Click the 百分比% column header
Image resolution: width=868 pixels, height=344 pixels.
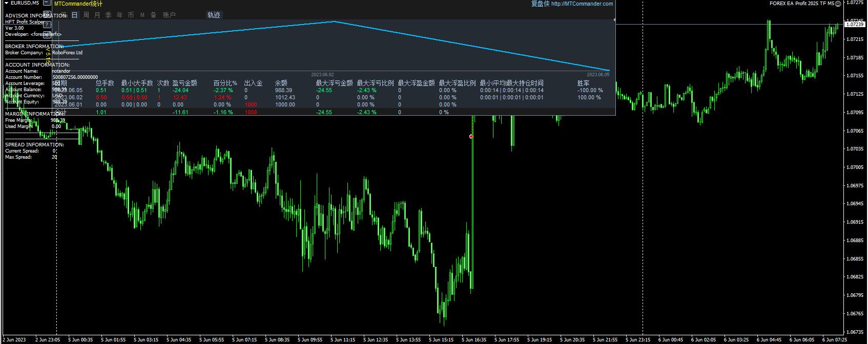225,83
